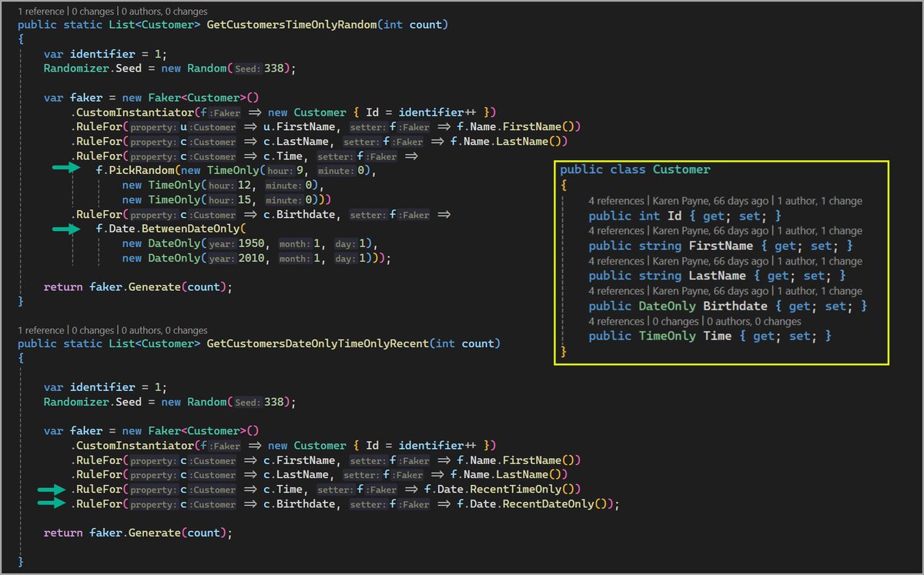Click "Randomizer.Seed" in GetCustomersTimeOnlyRandom
Viewport: 924px width, 575px height.
(x=92, y=69)
